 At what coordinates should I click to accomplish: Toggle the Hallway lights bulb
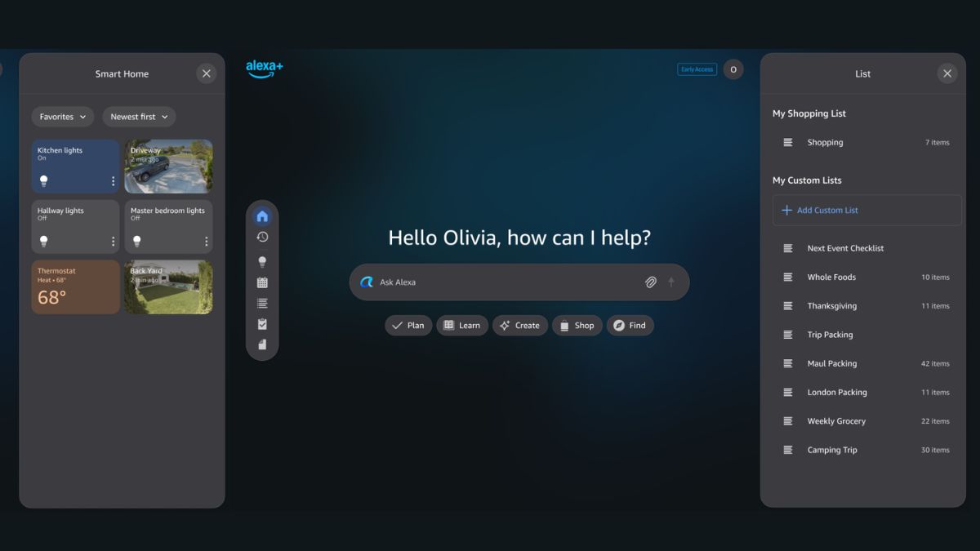(x=44, y=242)
